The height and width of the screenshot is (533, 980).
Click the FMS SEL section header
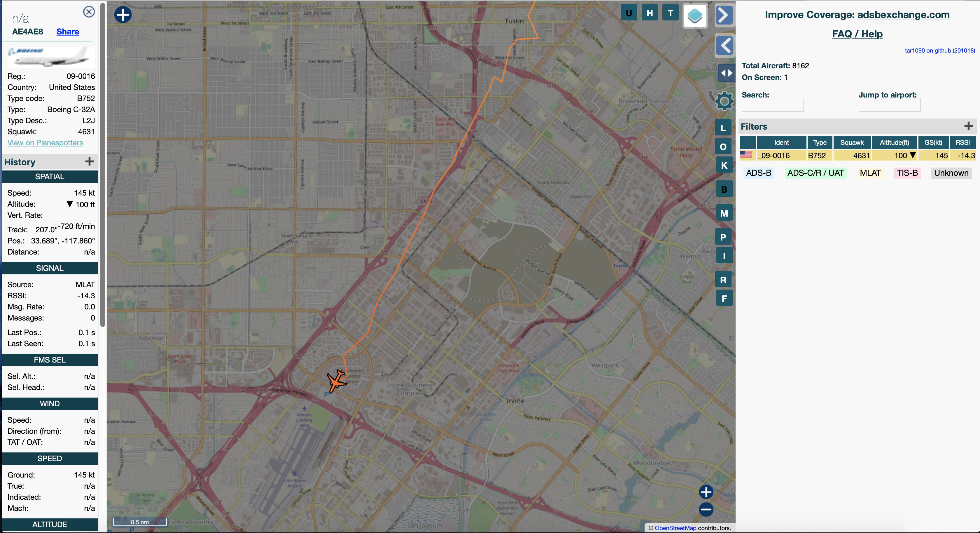pyautogui.click(x=50, y=360)
